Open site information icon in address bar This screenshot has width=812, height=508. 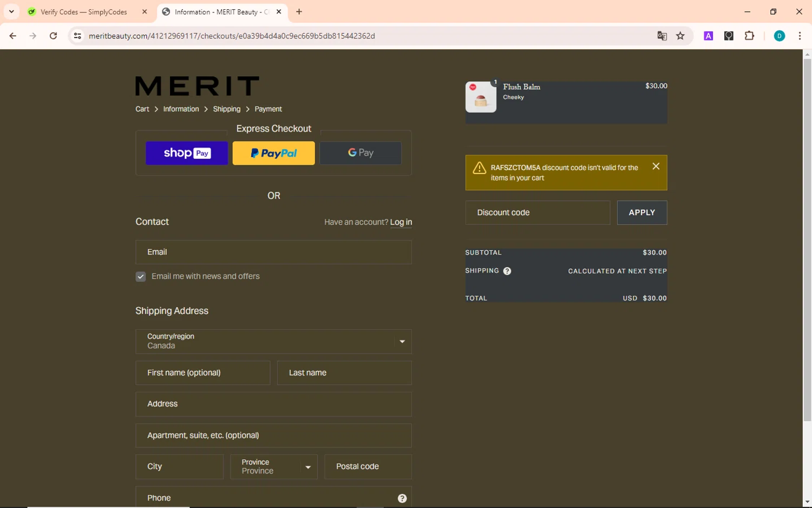pos(77,36)
